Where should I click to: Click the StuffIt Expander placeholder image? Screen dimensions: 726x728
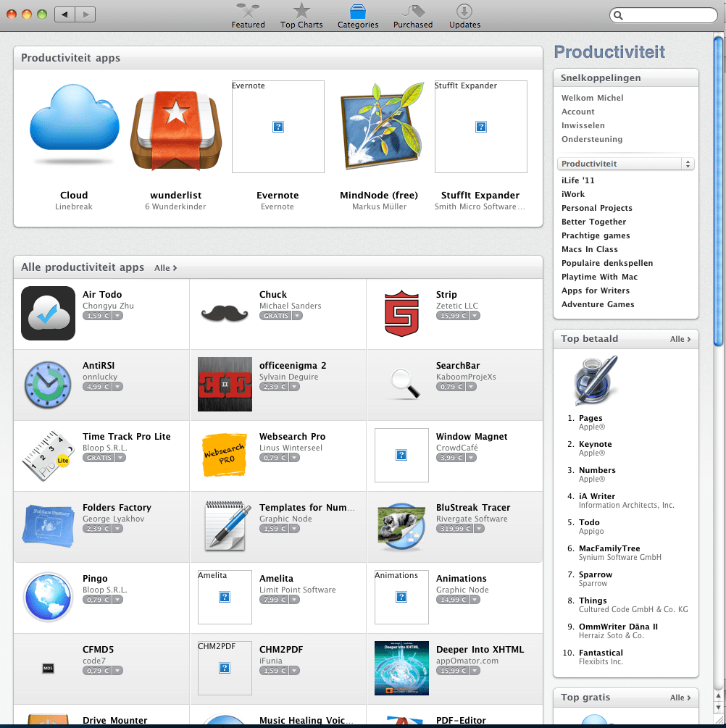[x=481, y=127]
